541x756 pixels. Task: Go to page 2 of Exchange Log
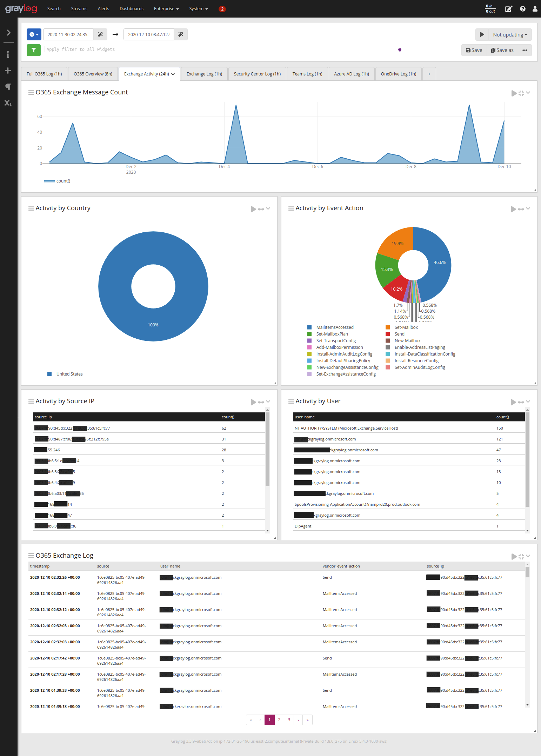279,720
